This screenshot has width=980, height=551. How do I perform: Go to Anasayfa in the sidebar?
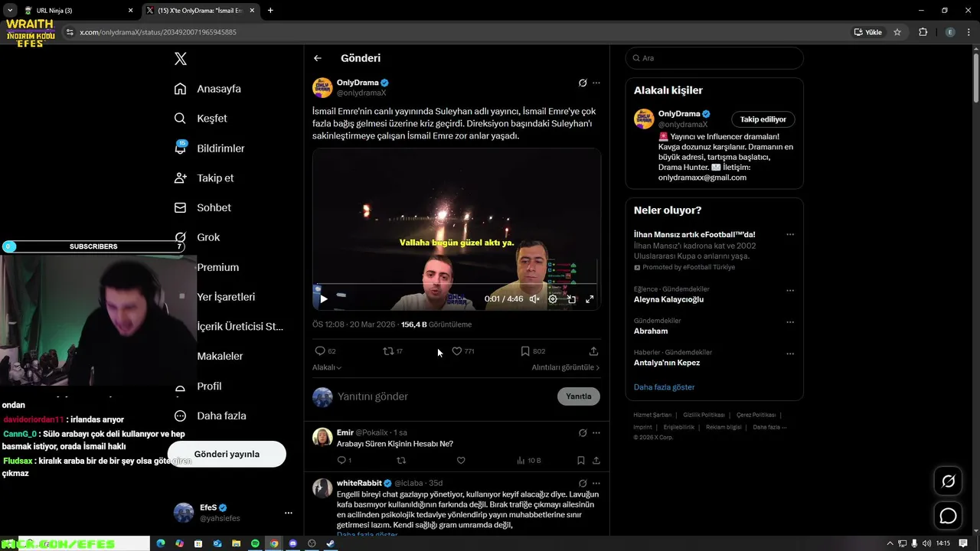pyautogui.click(x=207, y=89)
